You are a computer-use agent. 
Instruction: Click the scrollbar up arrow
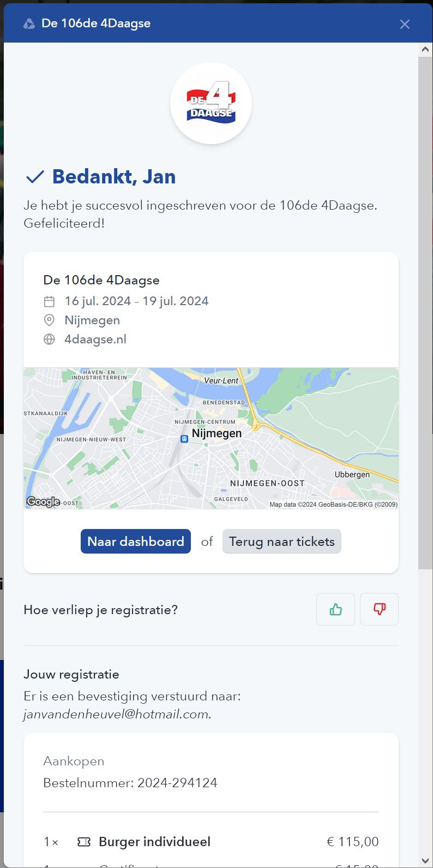coord(425,49)
